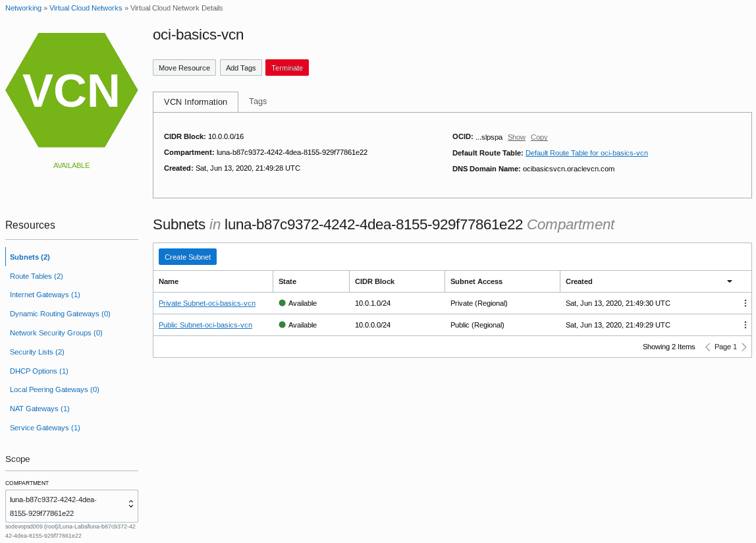Click the Networking breadcrumb link
The width and height of the screenshot is (756, 543).
pyautogui.click(x=22, y=8)
